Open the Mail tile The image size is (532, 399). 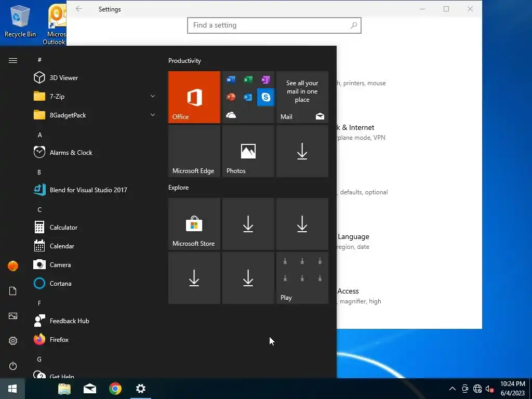click(x=302, y=97)
